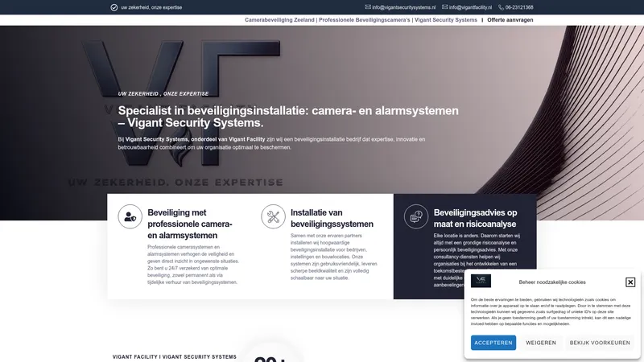Open the info@vigantfacility.nl email link
644x362 pixels.
coord(470,7)
